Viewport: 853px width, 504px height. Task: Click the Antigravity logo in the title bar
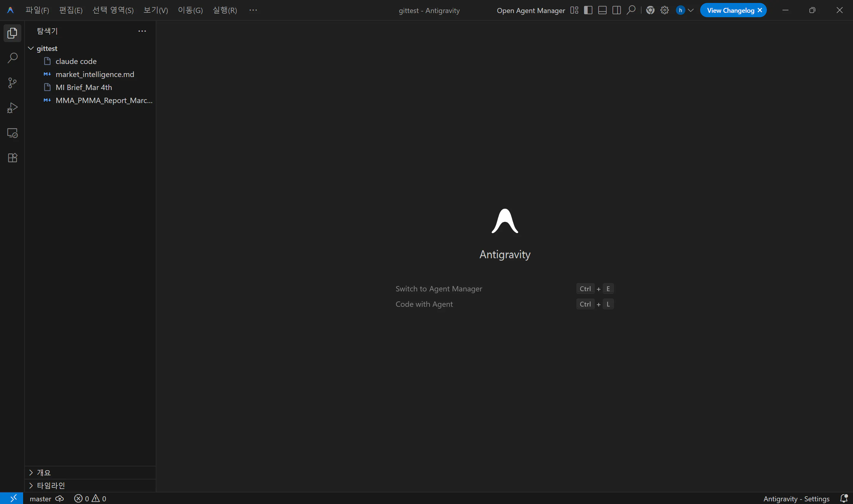(10, 10)
